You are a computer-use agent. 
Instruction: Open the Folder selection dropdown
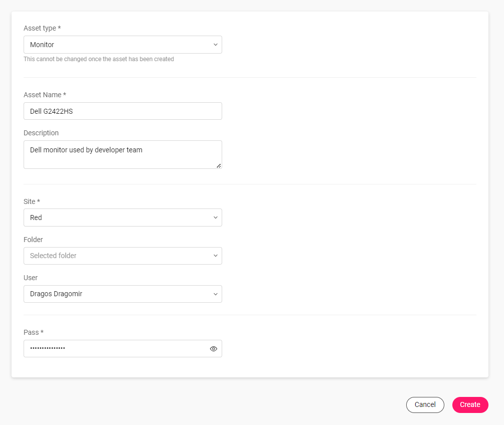point(123,256)
